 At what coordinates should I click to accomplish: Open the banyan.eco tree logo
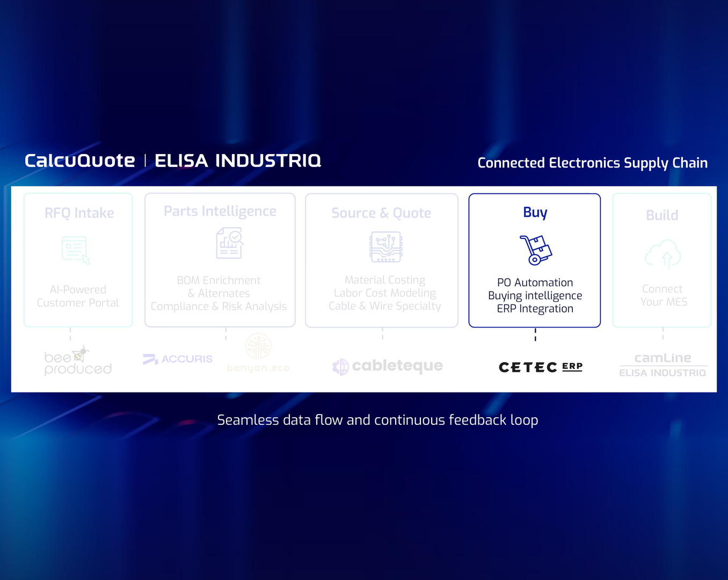pyautogui.click(x=258, y=353)
